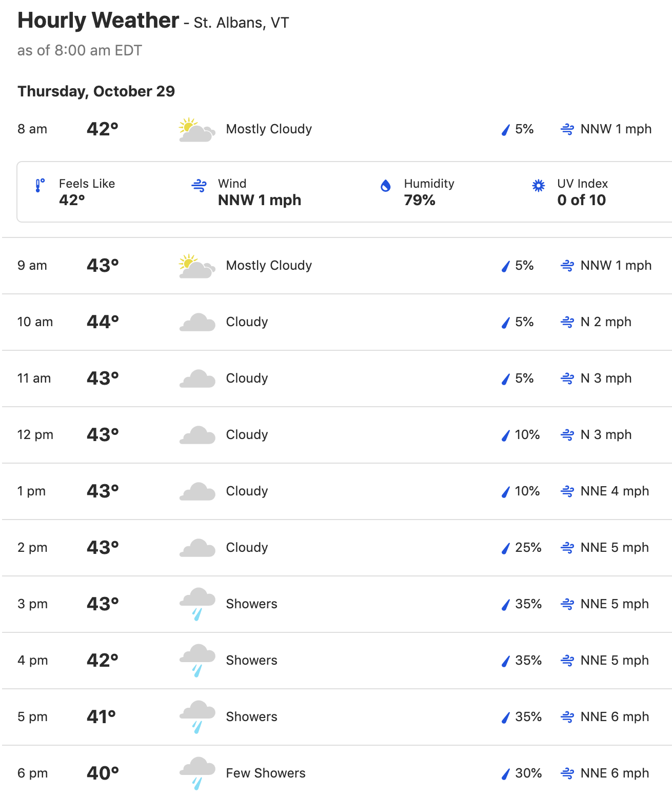Click the Humidity droplet icon
672x797 pixels.
pos(386,185)
